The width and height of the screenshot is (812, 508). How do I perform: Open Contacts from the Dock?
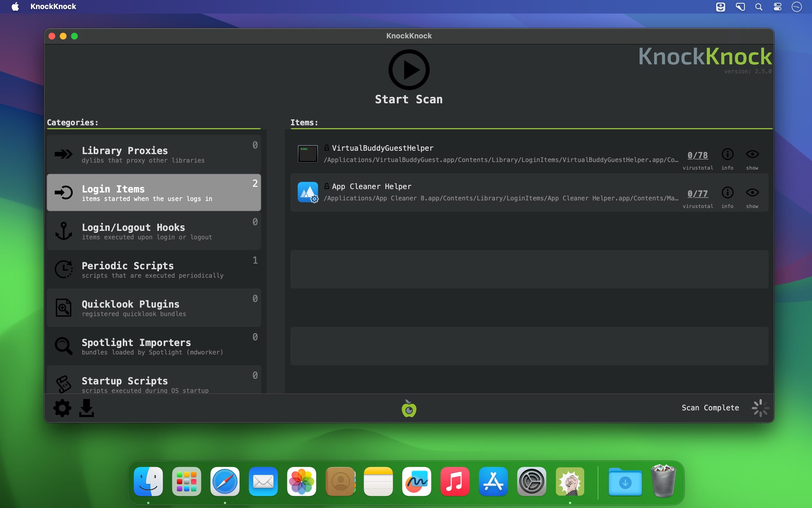coord(340,481)
